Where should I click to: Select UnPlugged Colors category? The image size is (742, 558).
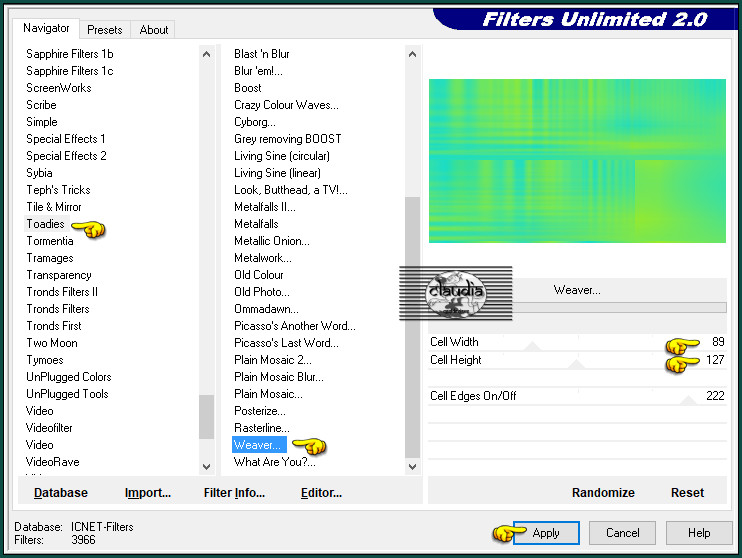click(69, 377)
